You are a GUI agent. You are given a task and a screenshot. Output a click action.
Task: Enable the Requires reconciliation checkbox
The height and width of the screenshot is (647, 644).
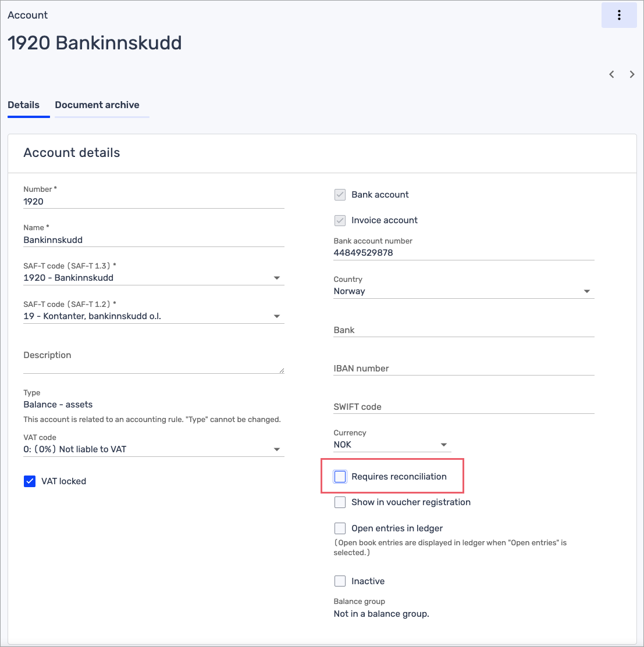click(x=340, y=477)
